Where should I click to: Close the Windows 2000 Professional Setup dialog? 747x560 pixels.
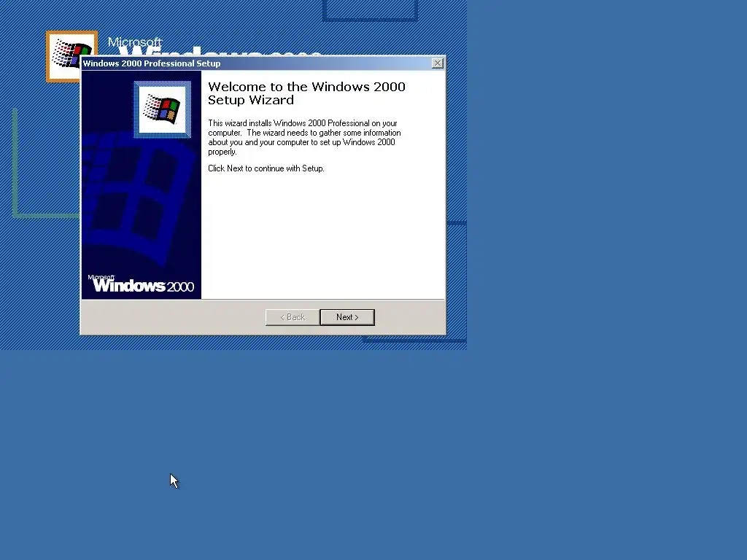[438, 63]
